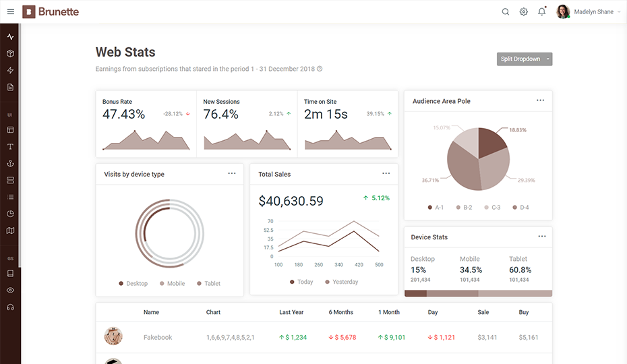Sort by the Last Year column header
This screenshot has height=364, width=627.
(x=291, y=312)
